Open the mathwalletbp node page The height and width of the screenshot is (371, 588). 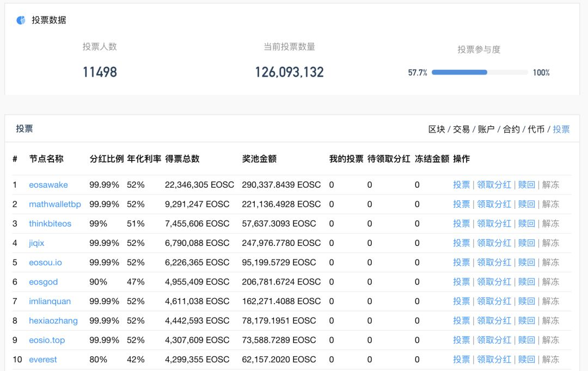55,204
